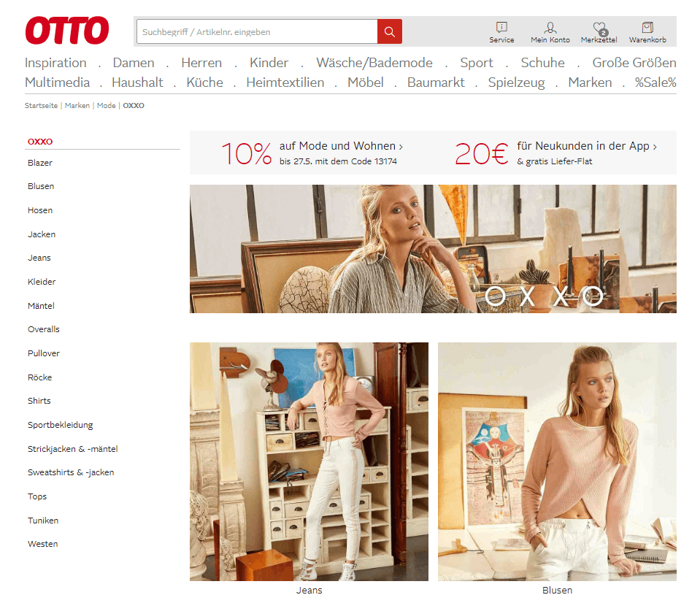Image resolution: width=700 pixels, height=603 pixels.
Task: Open the 20€ für Neukunden in der App promo
Action: (555, 153)
